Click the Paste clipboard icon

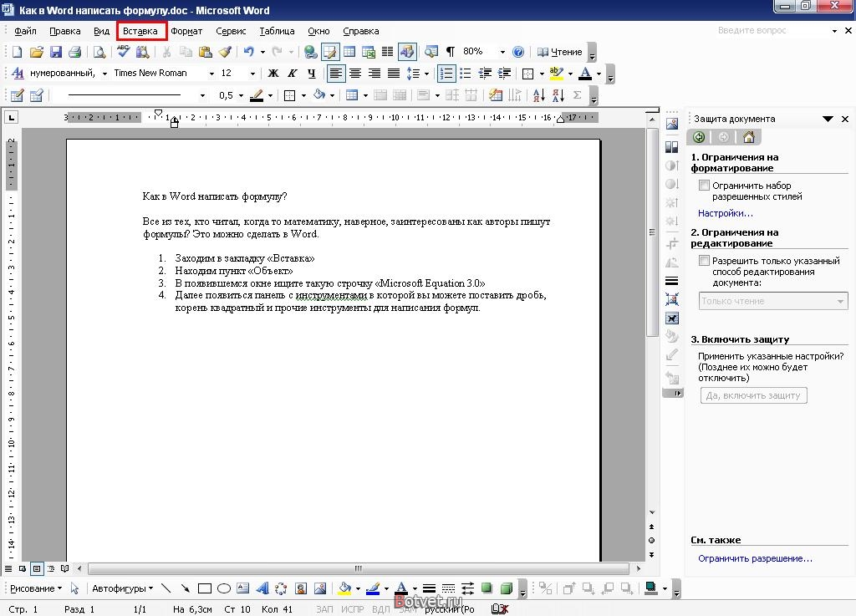click(206, 52)
